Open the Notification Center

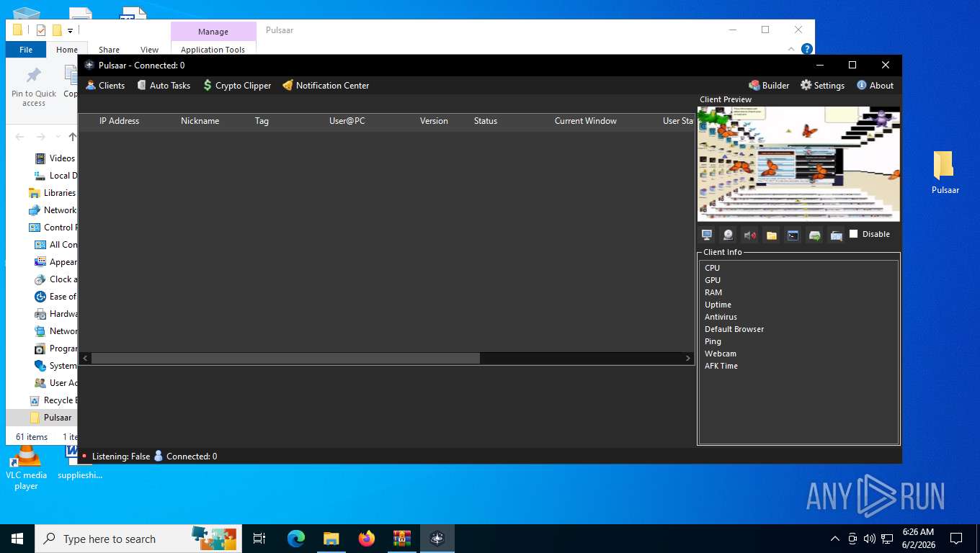click(326, 85)
